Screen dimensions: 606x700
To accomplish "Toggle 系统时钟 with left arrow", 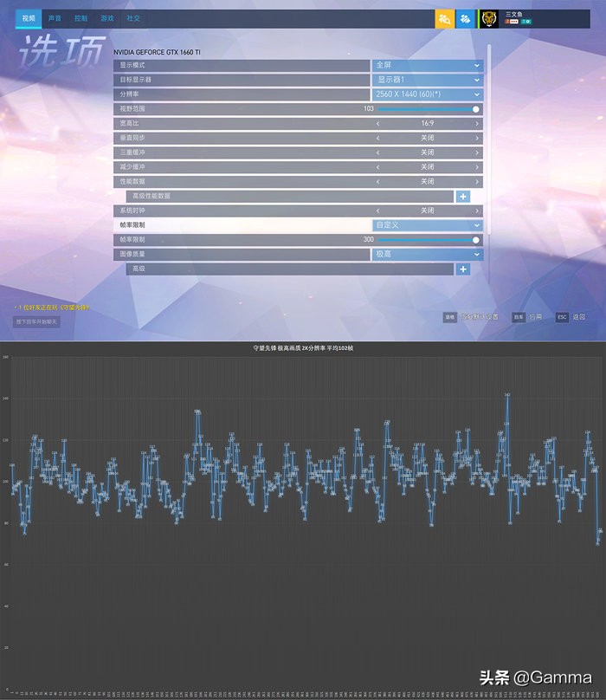I will pyautogui.click(x=378, y=211).
